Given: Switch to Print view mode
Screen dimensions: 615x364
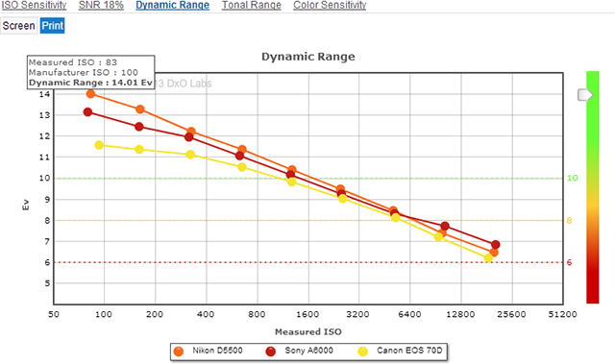Looking at the screenshot, I should [53, 26].
